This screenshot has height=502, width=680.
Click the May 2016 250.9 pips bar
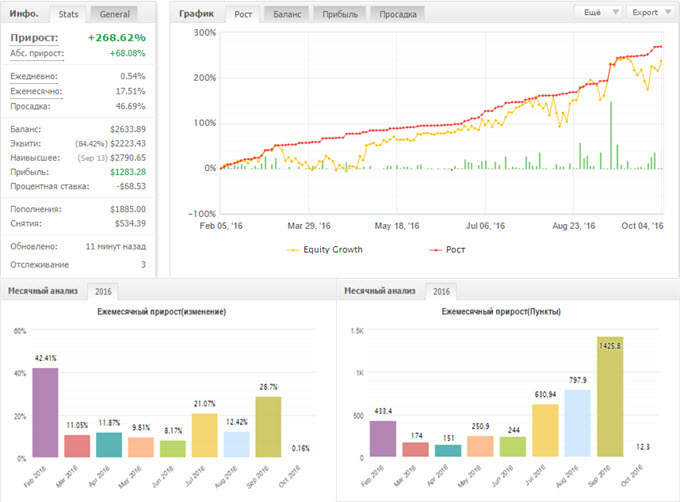coord(480,447)
